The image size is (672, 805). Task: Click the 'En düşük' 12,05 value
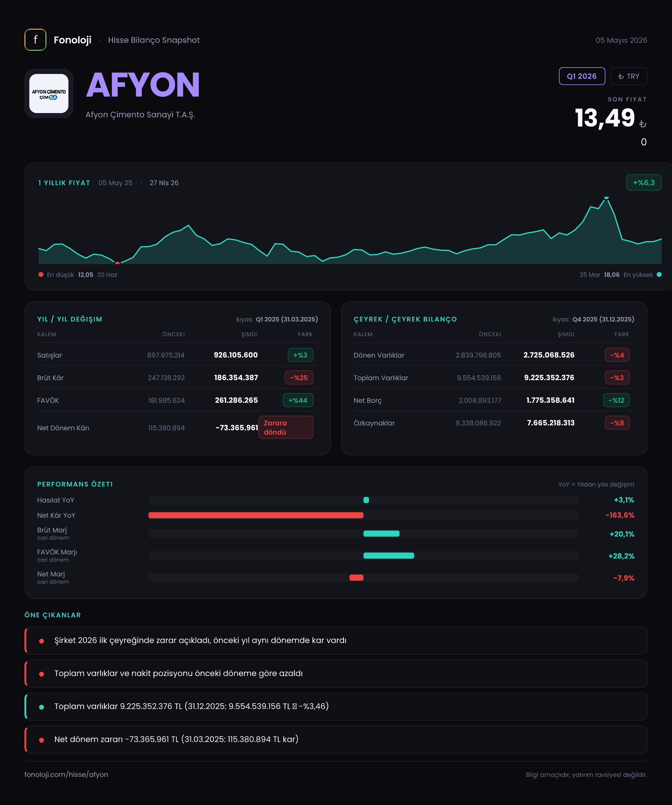click(86, 274)
